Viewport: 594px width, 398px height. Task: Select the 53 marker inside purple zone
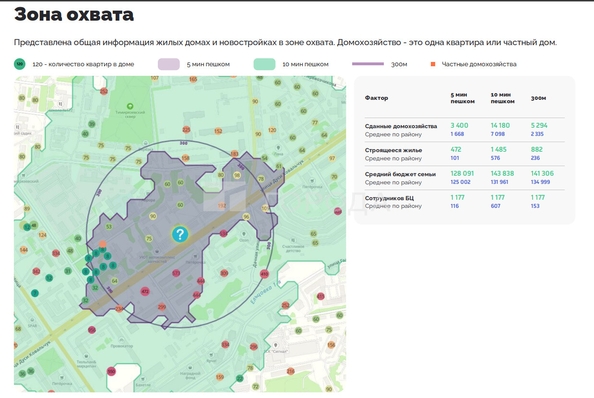point(109,227)
